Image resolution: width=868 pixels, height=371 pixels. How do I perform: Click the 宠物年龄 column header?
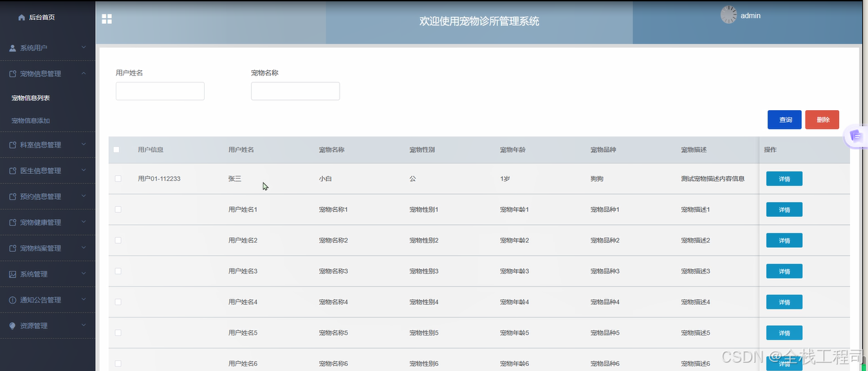513,149
